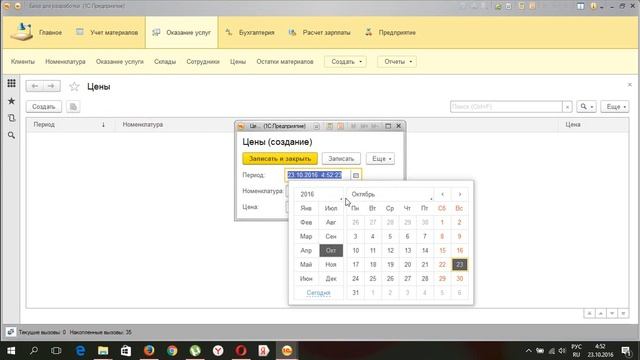Open the Учет материалов section
The height and width of the screenshot is (360, 640).
[x=107, y=32]
